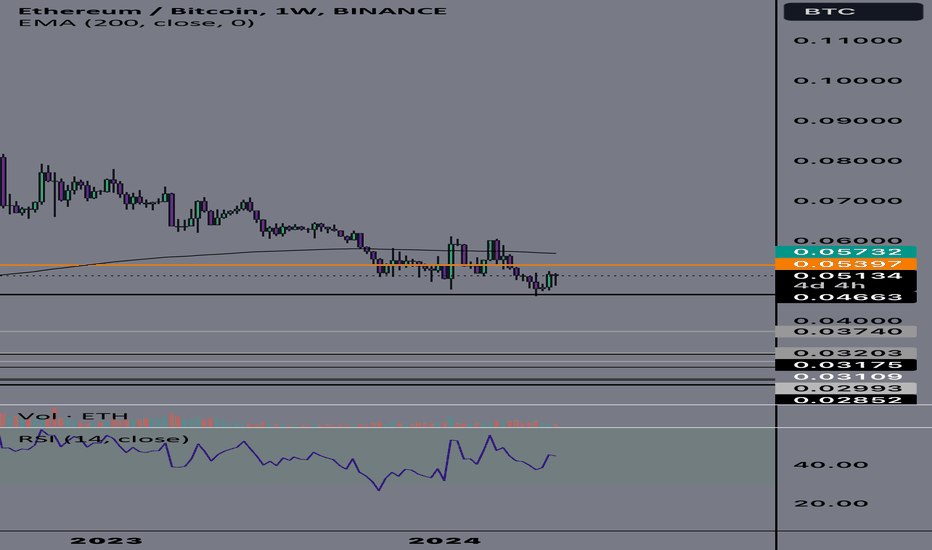
Task: Click the 2023 time axis label
Action: click(x=106, y=540)
